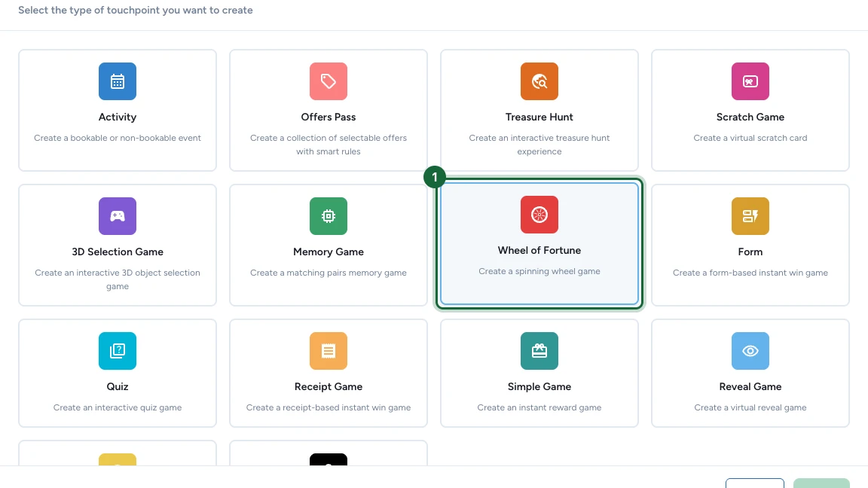
Task: Select the Receipt Game heading
Action: (329, 386)
